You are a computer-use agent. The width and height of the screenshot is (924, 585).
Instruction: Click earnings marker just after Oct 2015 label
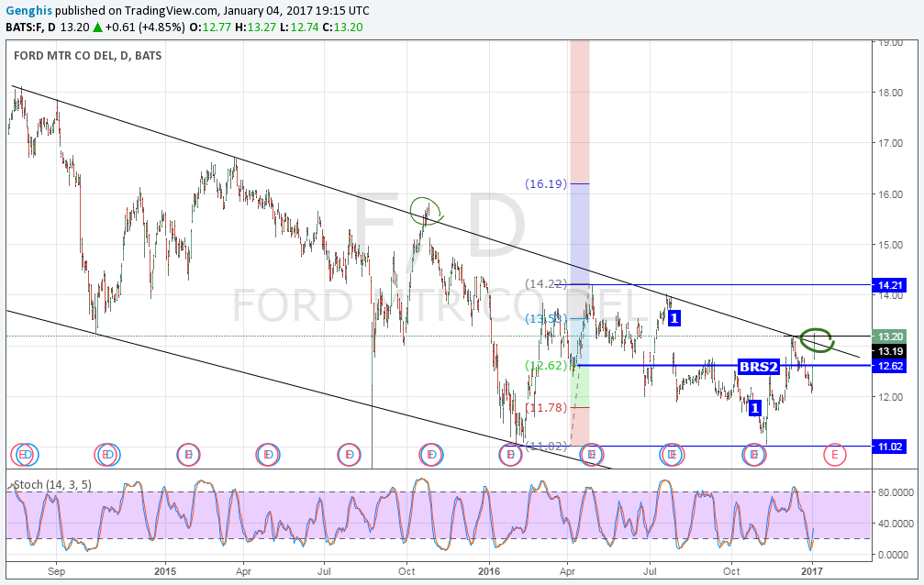point(430,455)
